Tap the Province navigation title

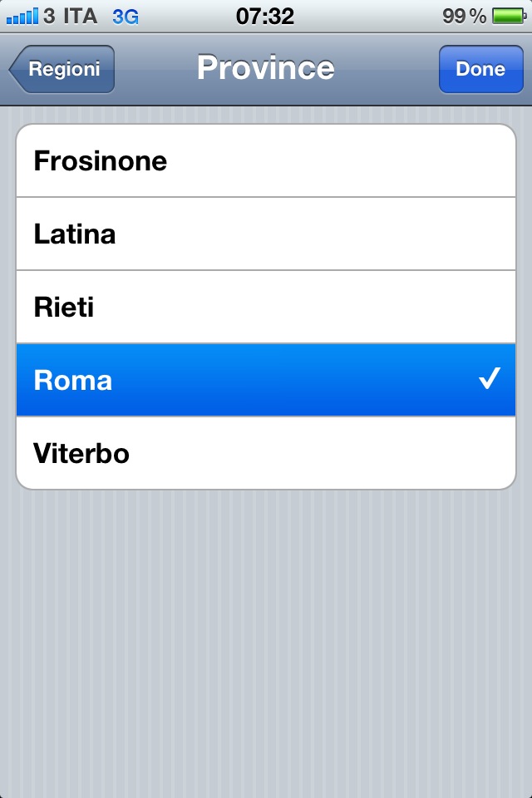tap(266, 67)
